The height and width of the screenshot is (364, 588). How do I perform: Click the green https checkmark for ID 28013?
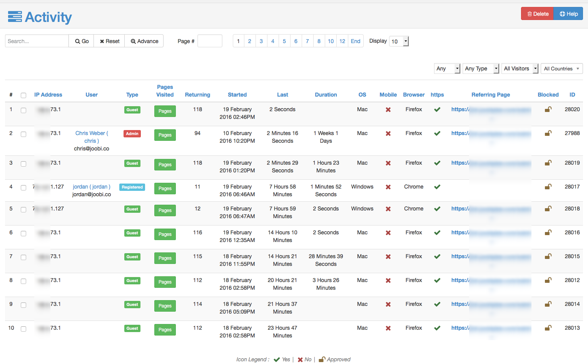point(437,328)
